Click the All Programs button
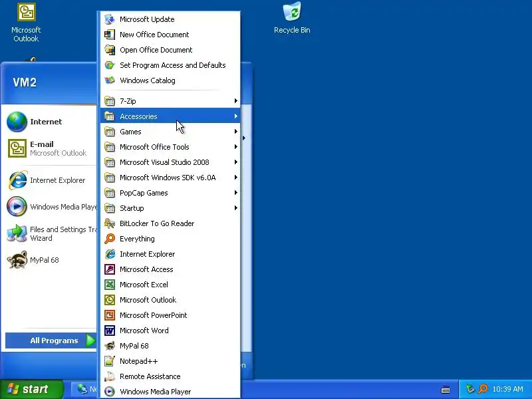532x399 pixels. (x=51, y=340)
